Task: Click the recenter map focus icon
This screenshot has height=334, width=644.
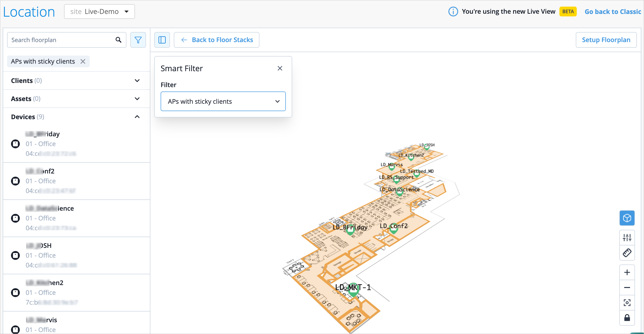Action: [627, 302]
